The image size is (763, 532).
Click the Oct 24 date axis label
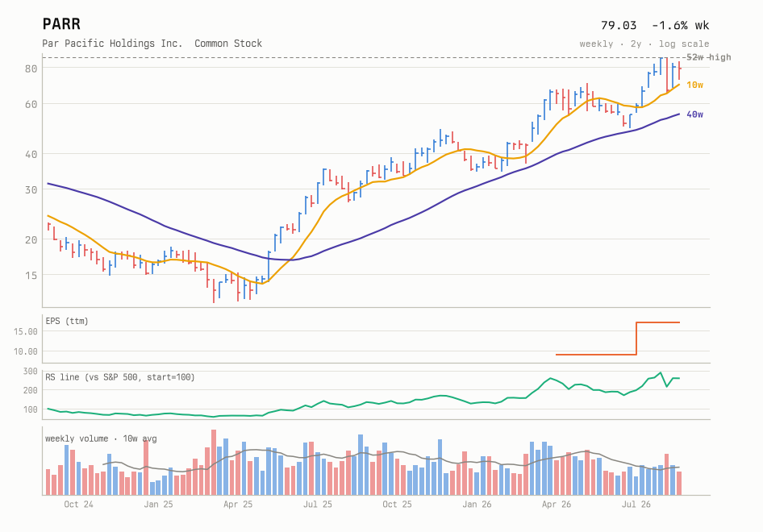coord(78,505)
